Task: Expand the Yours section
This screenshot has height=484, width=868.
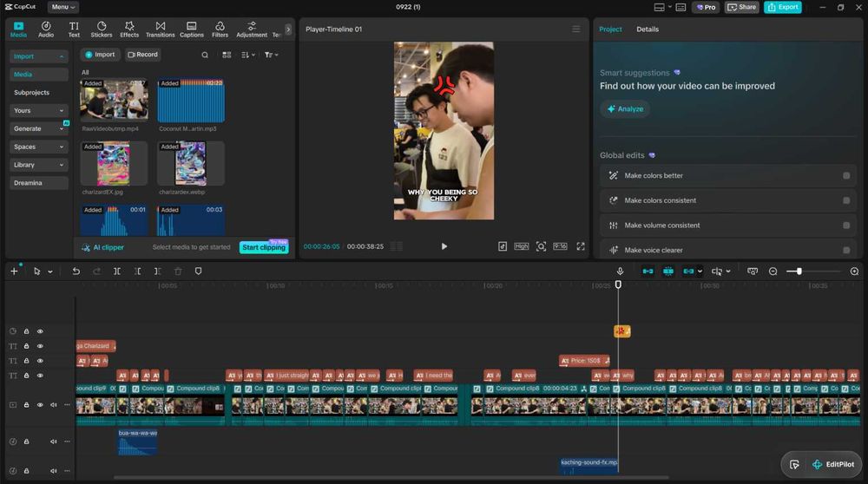Action: pyautogui.click(x=38, y=111)
